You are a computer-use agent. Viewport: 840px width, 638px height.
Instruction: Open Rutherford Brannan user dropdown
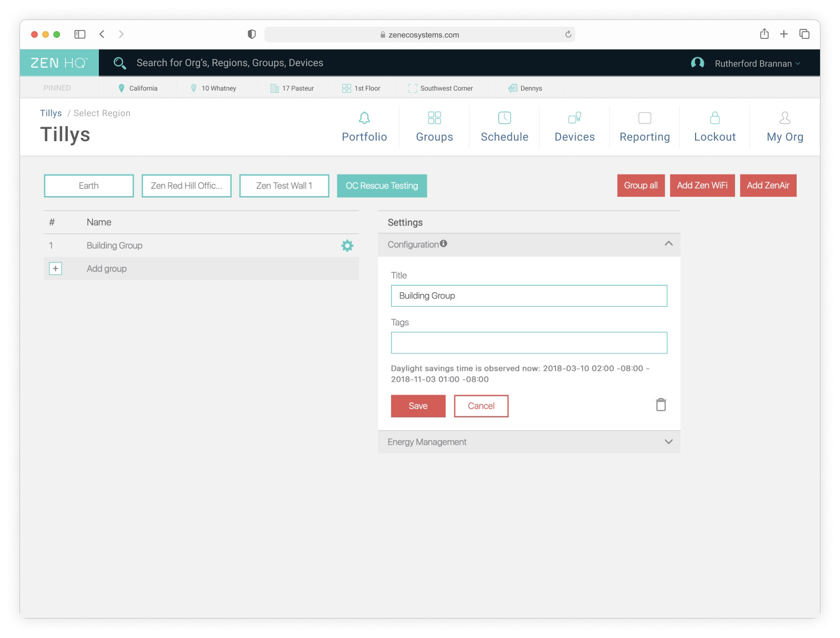(758, 63)
